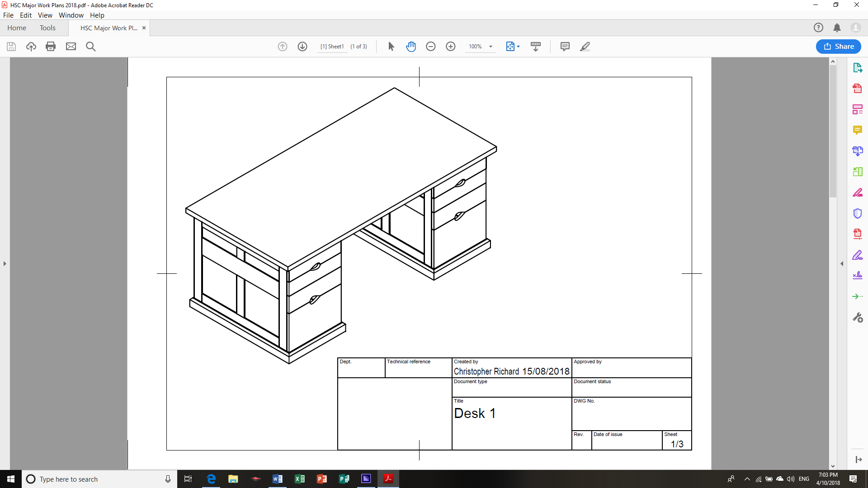Go to next page arrow
Viewport: 868px width, 488px height.
302,47
